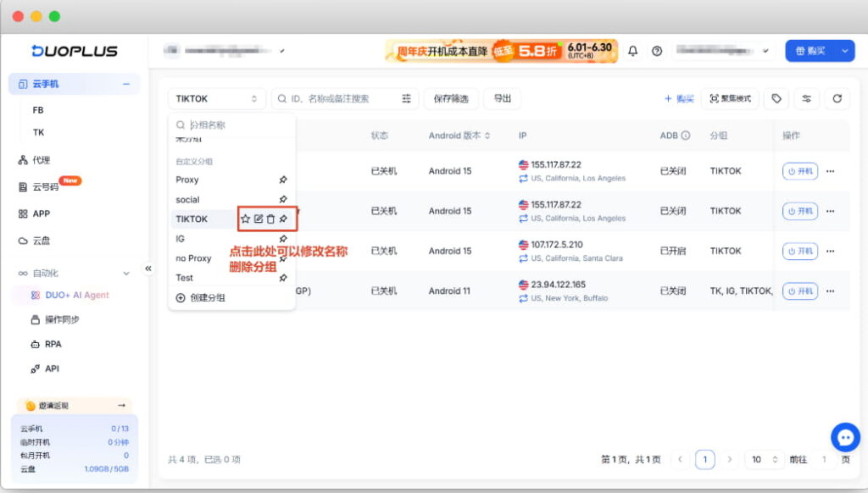Toggle pin on the social group
Screen dimensions: 868x493
click(x=283, y=199)
